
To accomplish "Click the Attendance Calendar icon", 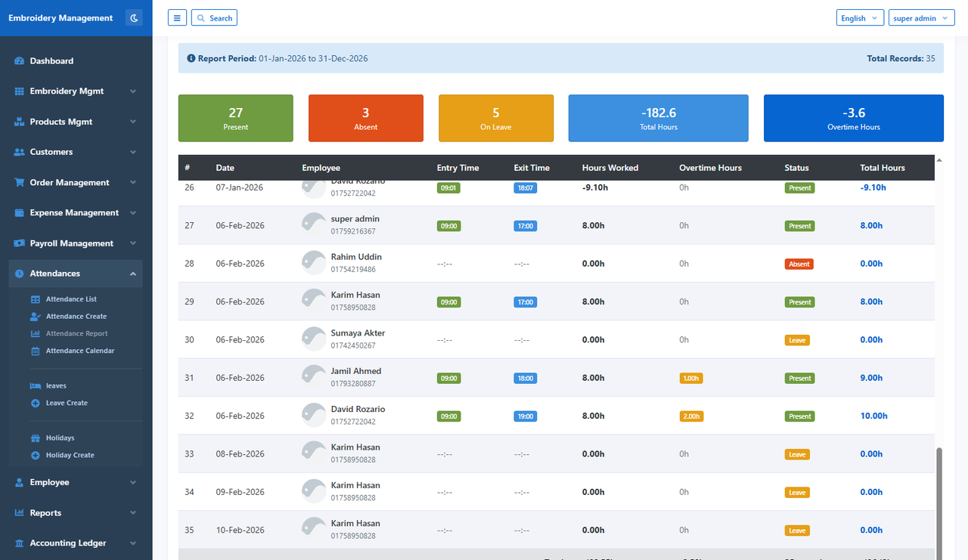I will pyautogui.click(x=36, y=351).
